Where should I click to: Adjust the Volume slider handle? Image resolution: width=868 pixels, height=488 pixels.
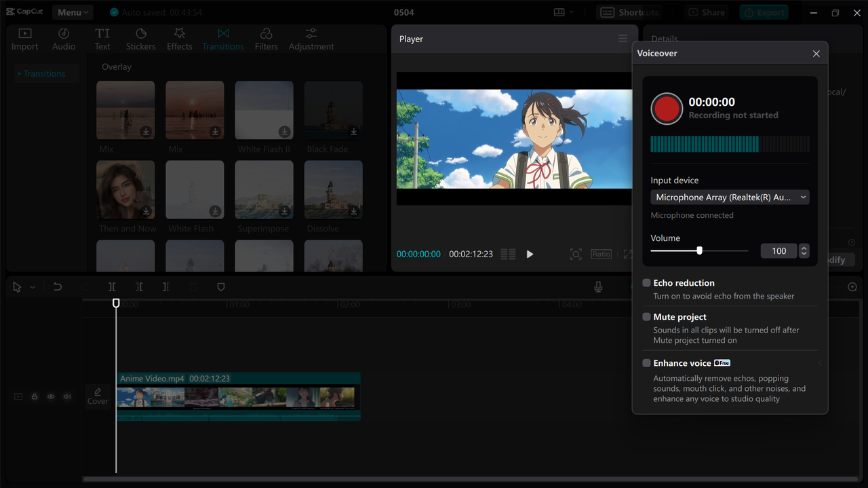click(699, 250)
